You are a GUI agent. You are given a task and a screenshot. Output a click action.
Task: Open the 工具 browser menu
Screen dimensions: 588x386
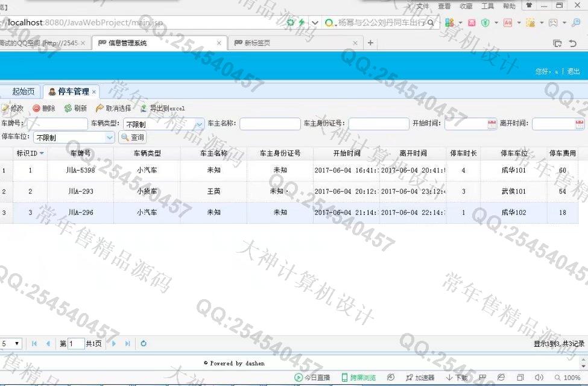487,6
